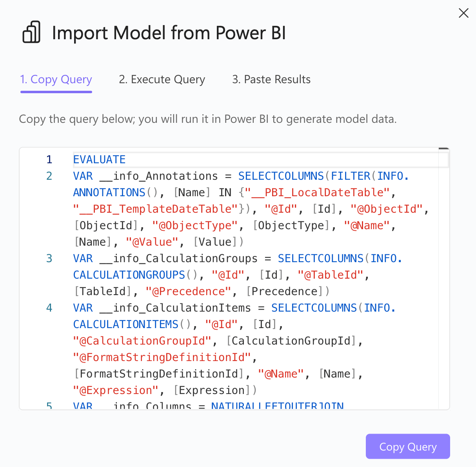Click line number 2 in the gutter
The width and height of the screenshot is (476, 467).
coord(49,176)
